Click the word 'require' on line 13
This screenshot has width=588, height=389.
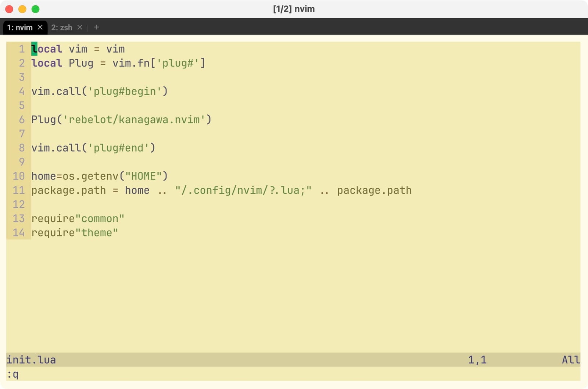pos(53,218)
